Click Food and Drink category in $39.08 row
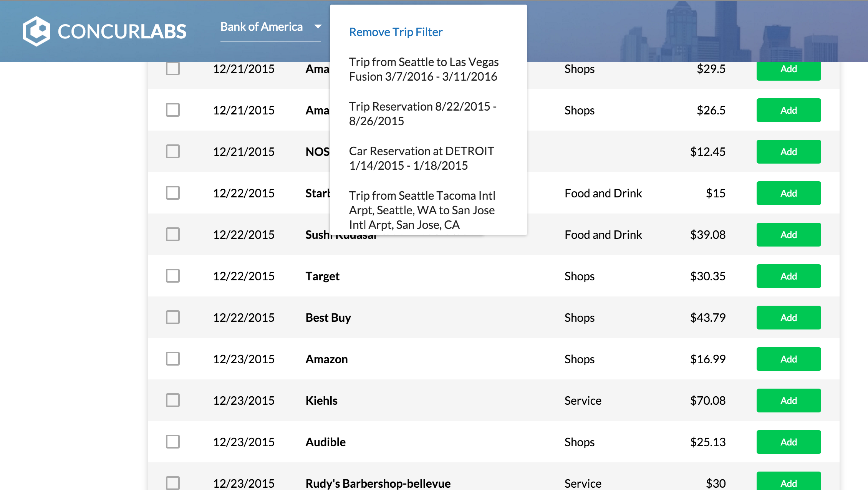868x490 pixels. pyautogui.click(x=603, y=235)
